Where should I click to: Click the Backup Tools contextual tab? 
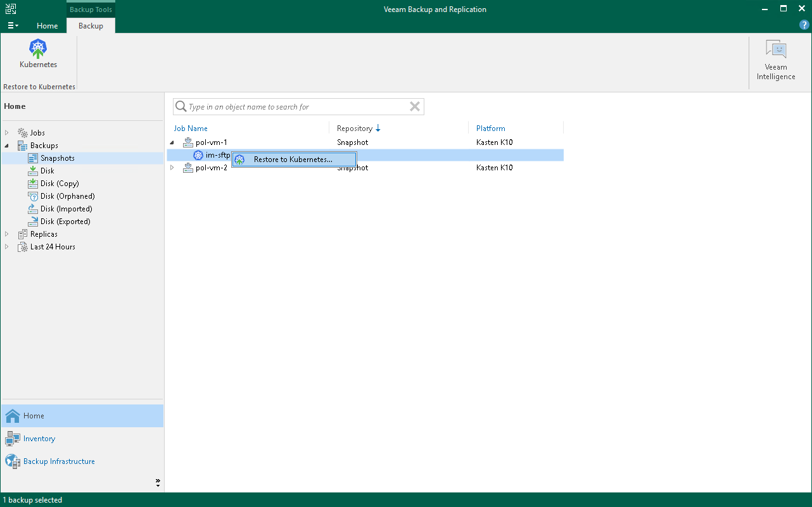pyautogui.click(x=91, y=9)
